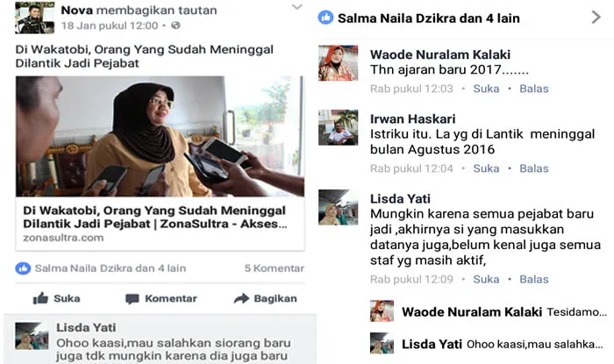
Task: Click the Komentar speech bubble icon
Action: (132, 298)
